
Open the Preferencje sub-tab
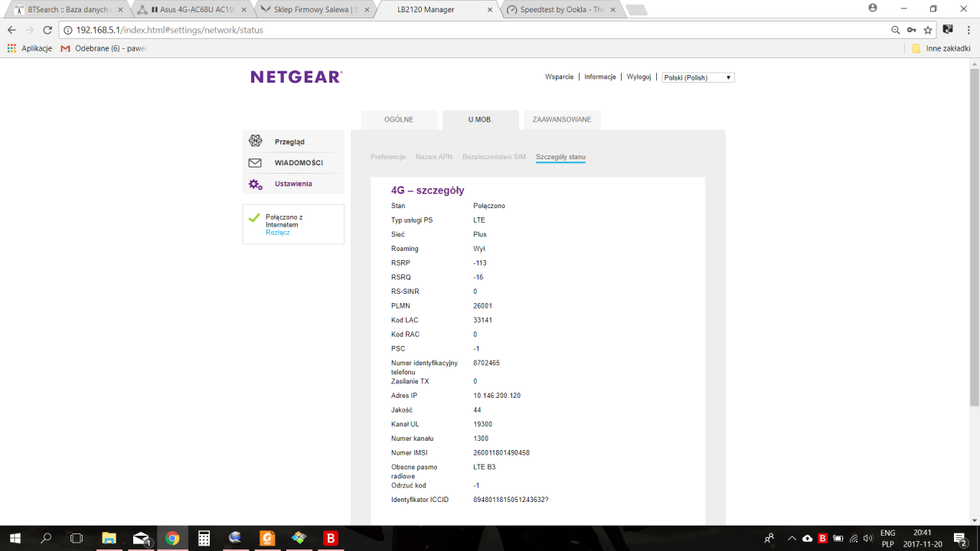[388, 157]
